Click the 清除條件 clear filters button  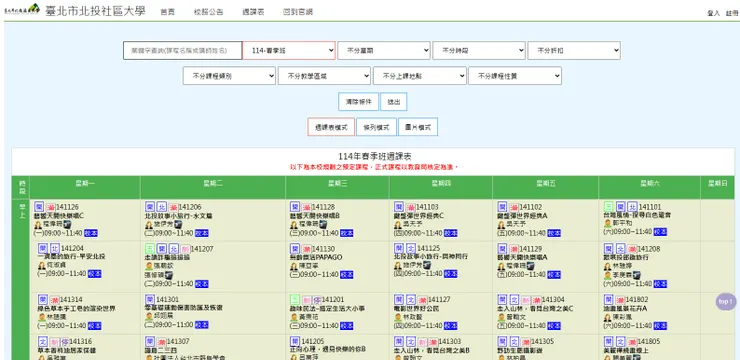coord(359,101)
